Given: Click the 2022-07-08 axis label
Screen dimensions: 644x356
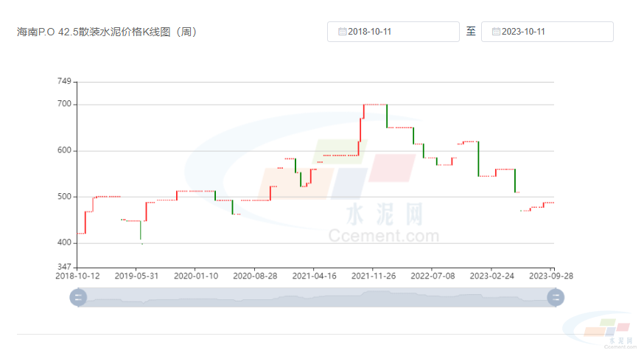Looking at the screenshot, I should (x=433, y=276).
